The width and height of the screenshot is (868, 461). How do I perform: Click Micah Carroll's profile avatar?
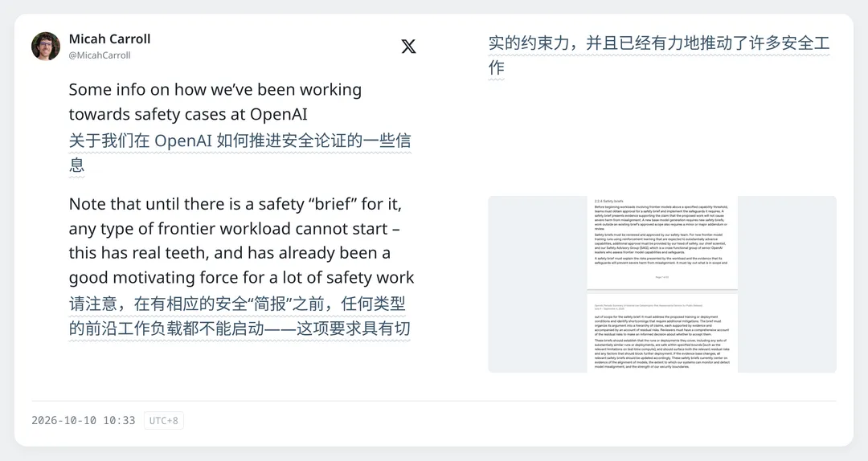[x=46, y=46]
